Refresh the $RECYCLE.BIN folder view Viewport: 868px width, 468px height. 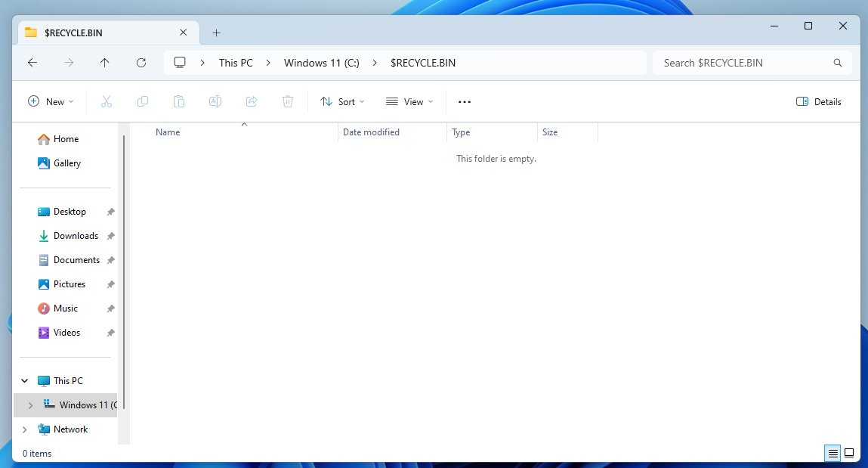click(141, 63)
